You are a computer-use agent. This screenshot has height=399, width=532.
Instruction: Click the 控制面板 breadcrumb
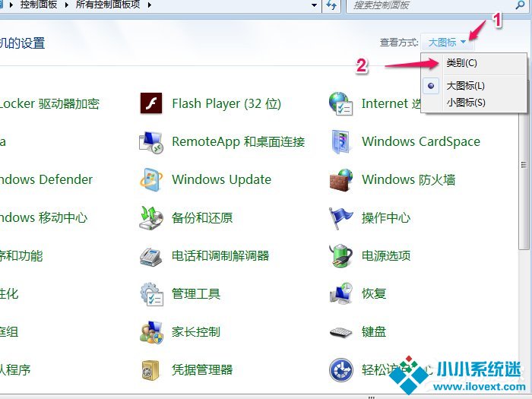[39, 5]
